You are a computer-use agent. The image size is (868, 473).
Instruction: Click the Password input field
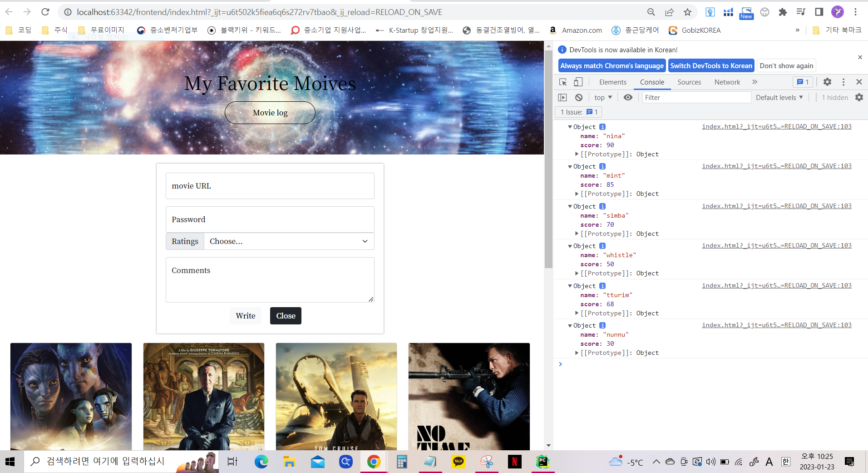click(x=270, y=219)
